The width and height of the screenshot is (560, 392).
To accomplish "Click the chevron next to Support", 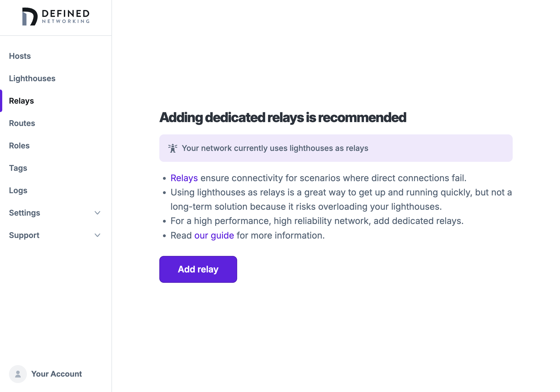I will click(x=97, y=235).
